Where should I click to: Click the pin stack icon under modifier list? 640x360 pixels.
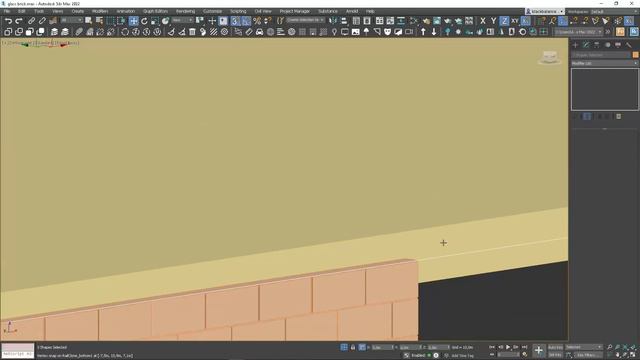click(x=576, y=117)
